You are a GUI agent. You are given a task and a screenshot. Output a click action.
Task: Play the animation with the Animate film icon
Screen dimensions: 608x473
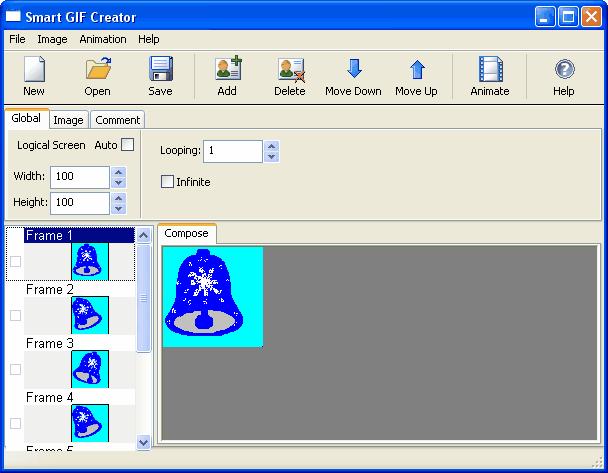point(491,69)
